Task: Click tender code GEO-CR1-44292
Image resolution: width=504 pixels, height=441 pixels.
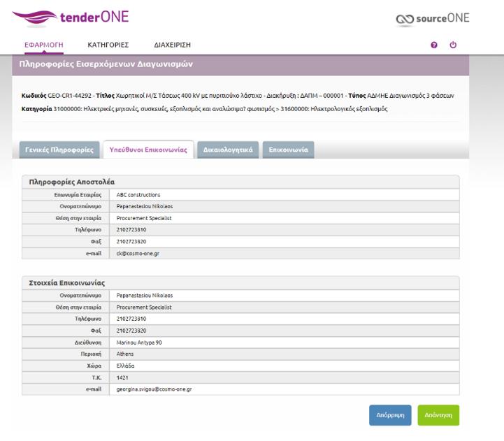Action: pyautogui.click(x=69, y=96)
